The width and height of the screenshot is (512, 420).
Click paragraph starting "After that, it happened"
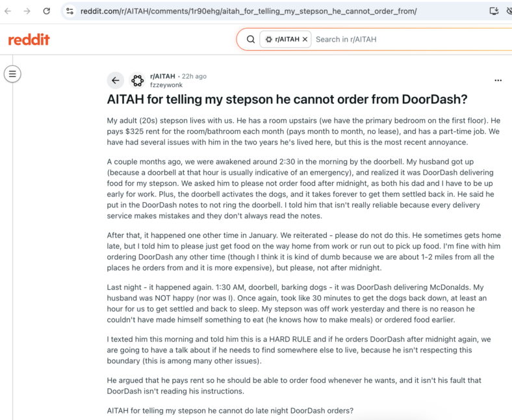303,252
